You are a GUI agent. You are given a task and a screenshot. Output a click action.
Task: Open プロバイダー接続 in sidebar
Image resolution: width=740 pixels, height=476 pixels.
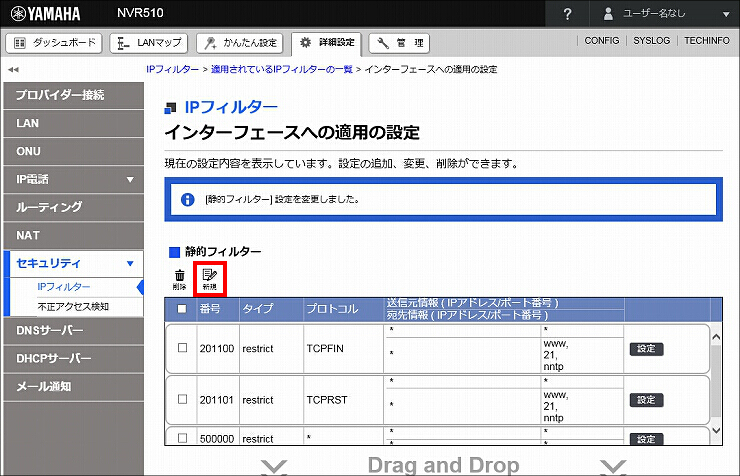click(74, 95)
